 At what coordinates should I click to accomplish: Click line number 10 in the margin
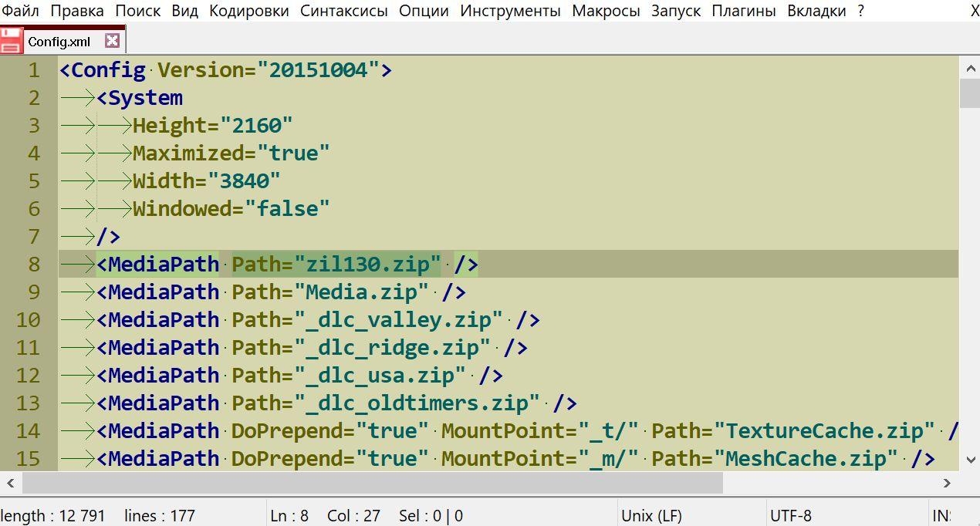pos(28,320)
